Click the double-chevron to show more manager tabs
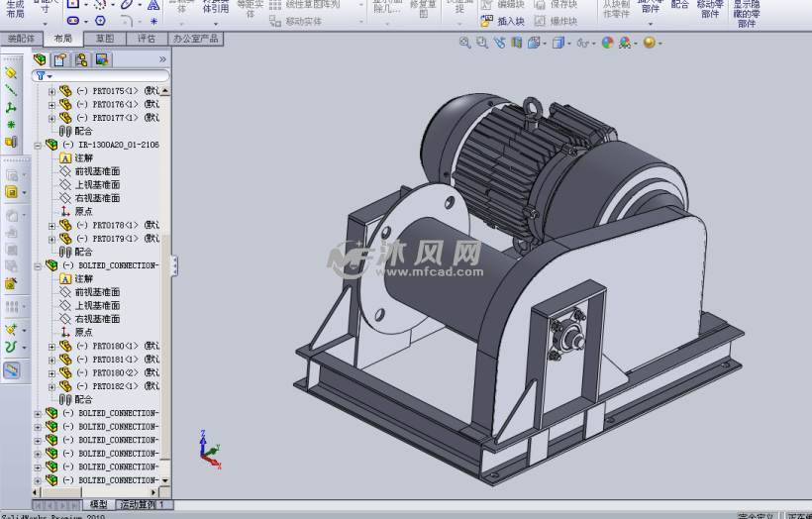The width and height of the screenshot is (812, 519). (x=162, y=59)
